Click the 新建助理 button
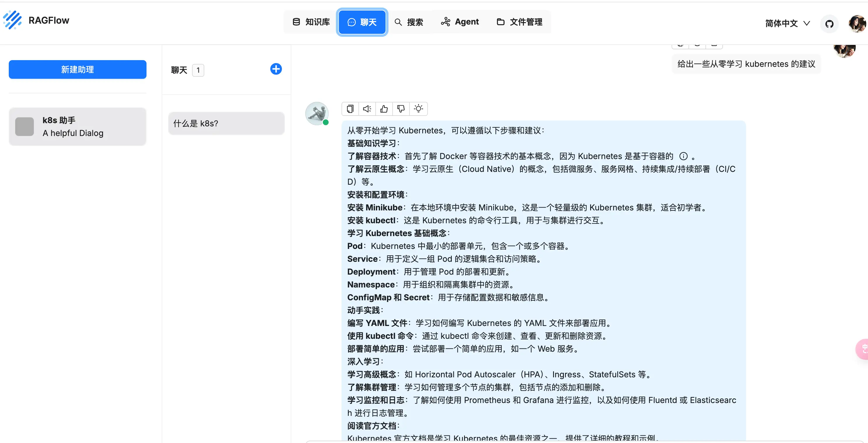 [x=78, y=69]
